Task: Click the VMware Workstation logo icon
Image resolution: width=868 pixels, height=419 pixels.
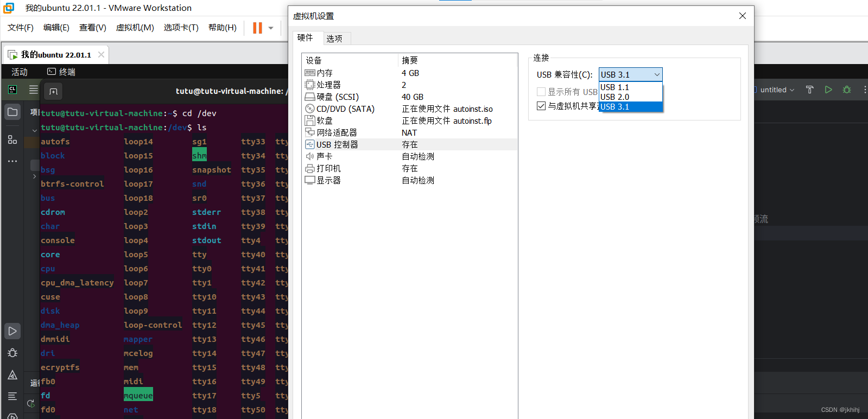Action: click(x=9, y=8)
